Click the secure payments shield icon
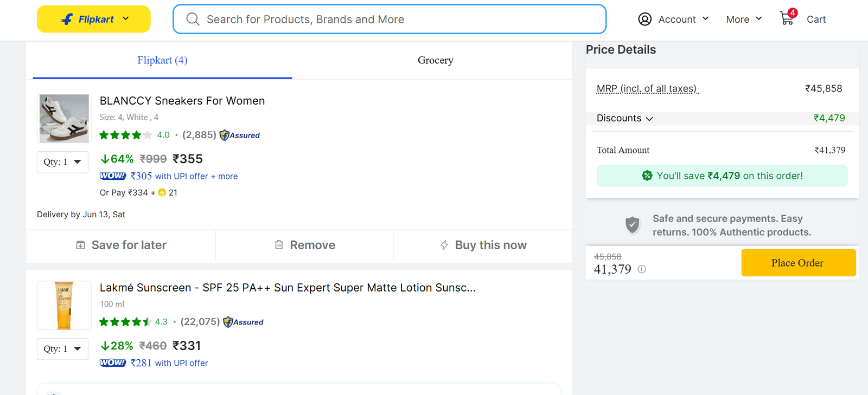The image size is (868, 395). point(633,224)
